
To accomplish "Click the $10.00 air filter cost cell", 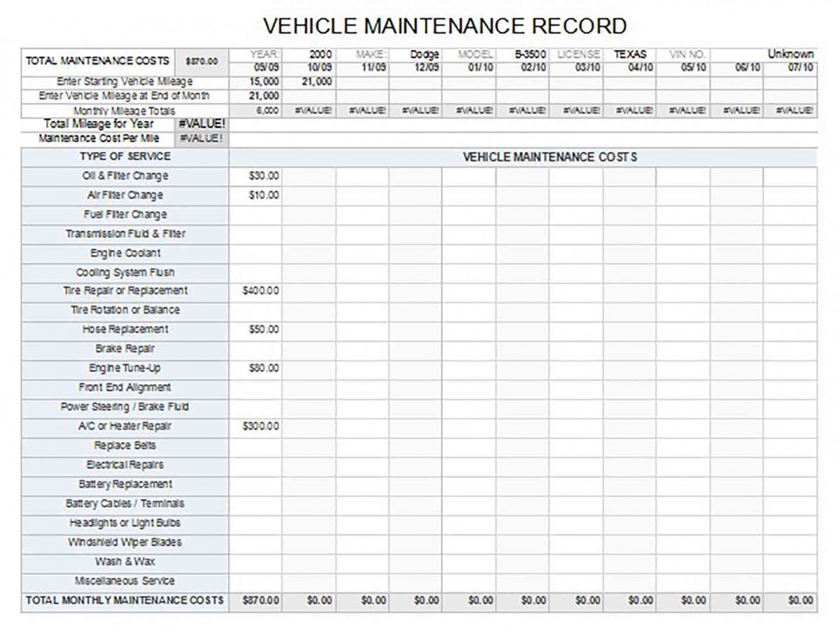I will (x=255, y=195).
